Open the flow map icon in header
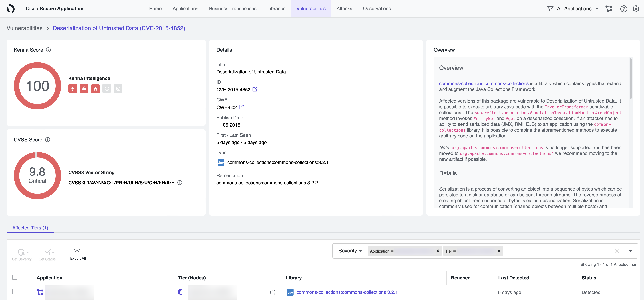 pos(609,9)
